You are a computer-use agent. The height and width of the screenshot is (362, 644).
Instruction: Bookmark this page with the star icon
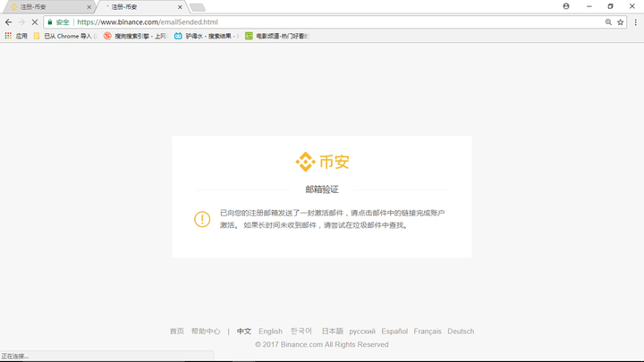point(621,22)
